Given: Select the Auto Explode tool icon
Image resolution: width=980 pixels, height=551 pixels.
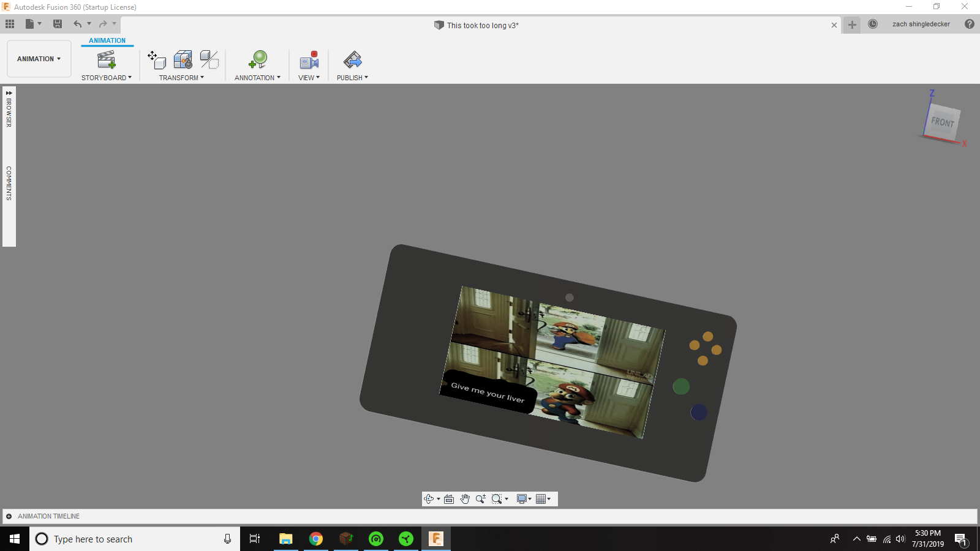Looking at the screenshot, I should (x=183, y=60).
